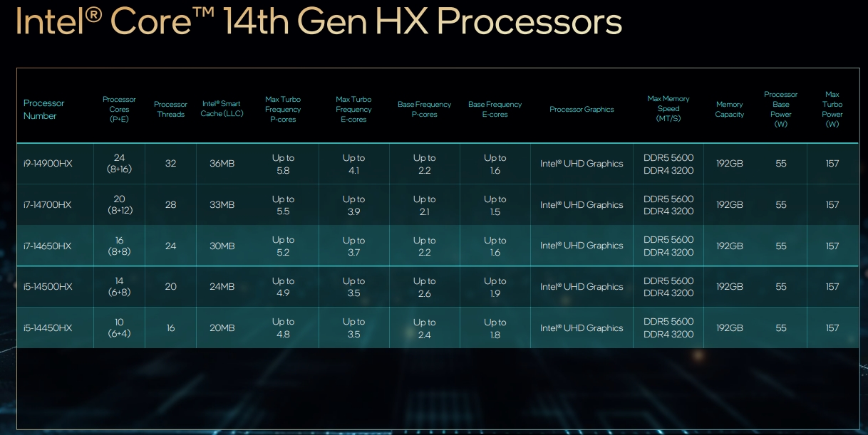Click the 24 (8+16) cores cell
Viewport: 868px width, 435px height.
[x=119, y=164]
